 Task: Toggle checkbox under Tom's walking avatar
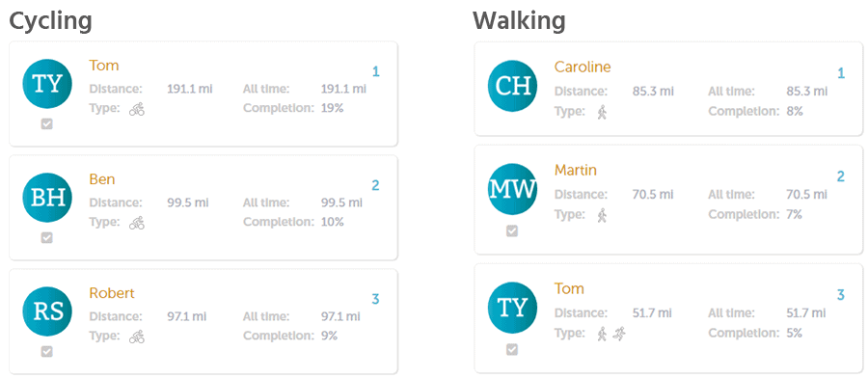click(512, 349)
